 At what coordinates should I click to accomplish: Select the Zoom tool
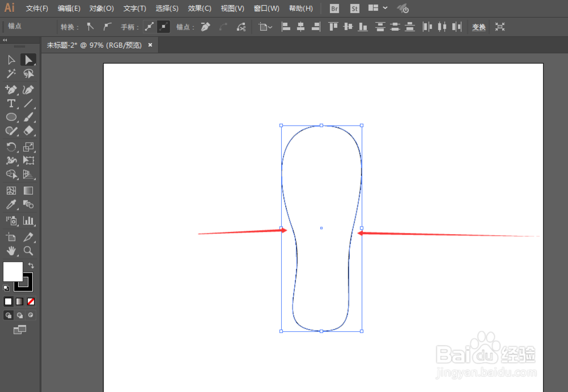pos(28,251)
